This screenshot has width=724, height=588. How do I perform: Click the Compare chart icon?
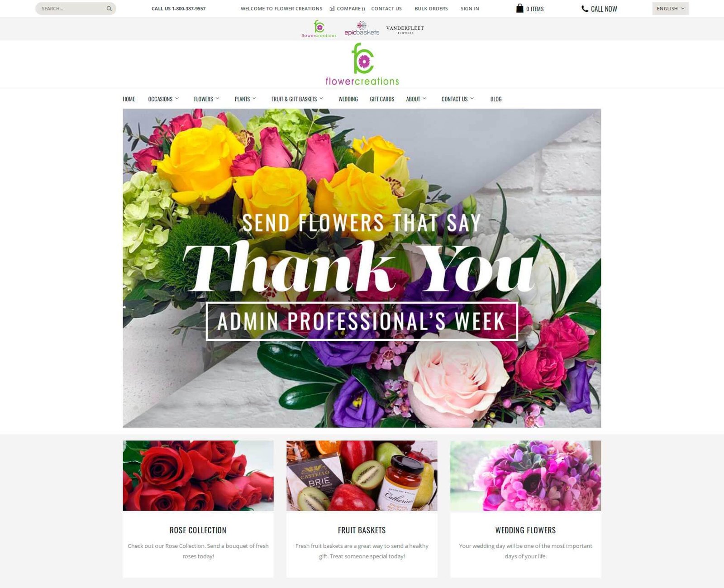(x=332, y=9)
